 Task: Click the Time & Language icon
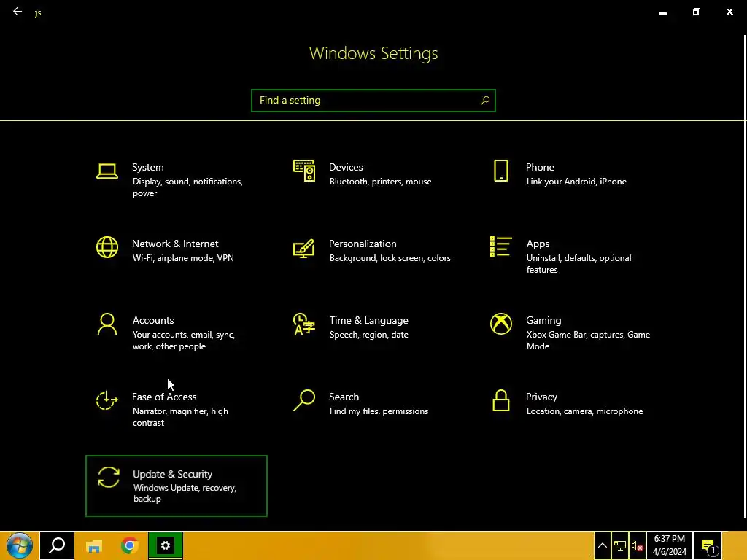(304, 324)
